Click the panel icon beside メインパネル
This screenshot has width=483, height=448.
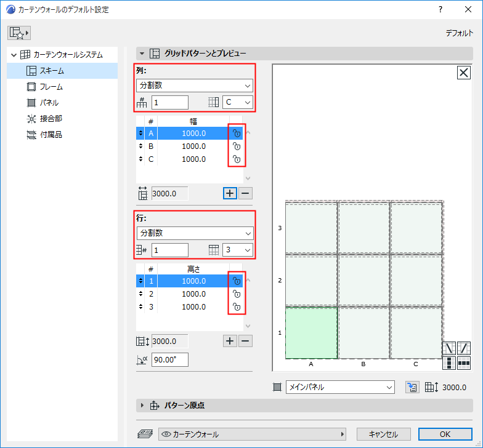(x=277, y=387)
